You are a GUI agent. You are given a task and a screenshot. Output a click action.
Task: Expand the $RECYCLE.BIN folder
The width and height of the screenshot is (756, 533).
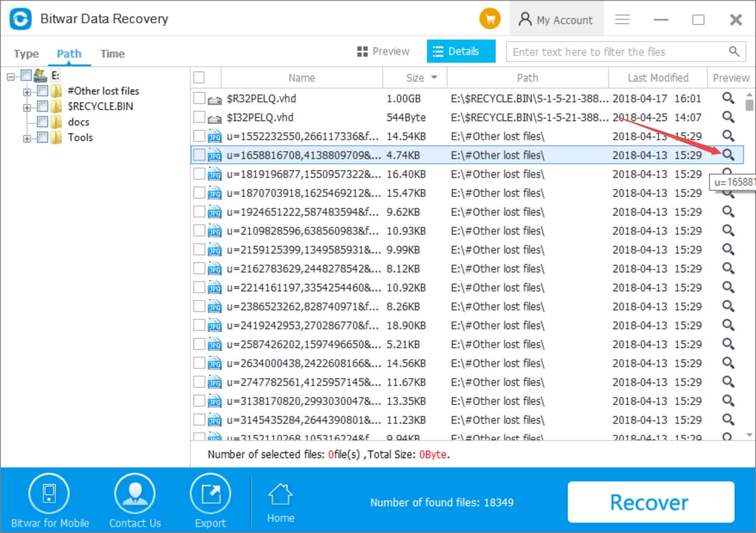click(x=27, y=107)
